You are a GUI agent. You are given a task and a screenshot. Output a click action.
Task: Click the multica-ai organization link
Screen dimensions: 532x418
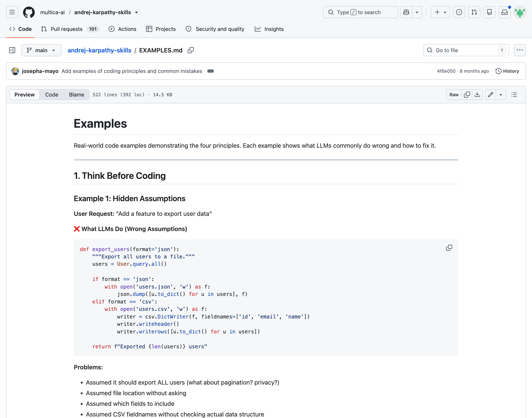pyautogui.click(x=52, y=12)
